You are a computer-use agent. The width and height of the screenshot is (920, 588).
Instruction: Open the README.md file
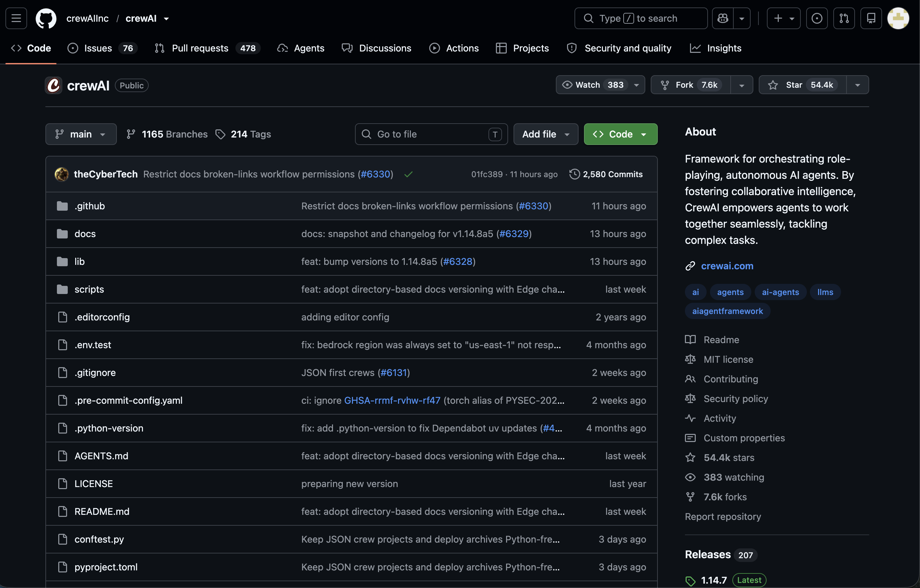(x=102, y=511)
